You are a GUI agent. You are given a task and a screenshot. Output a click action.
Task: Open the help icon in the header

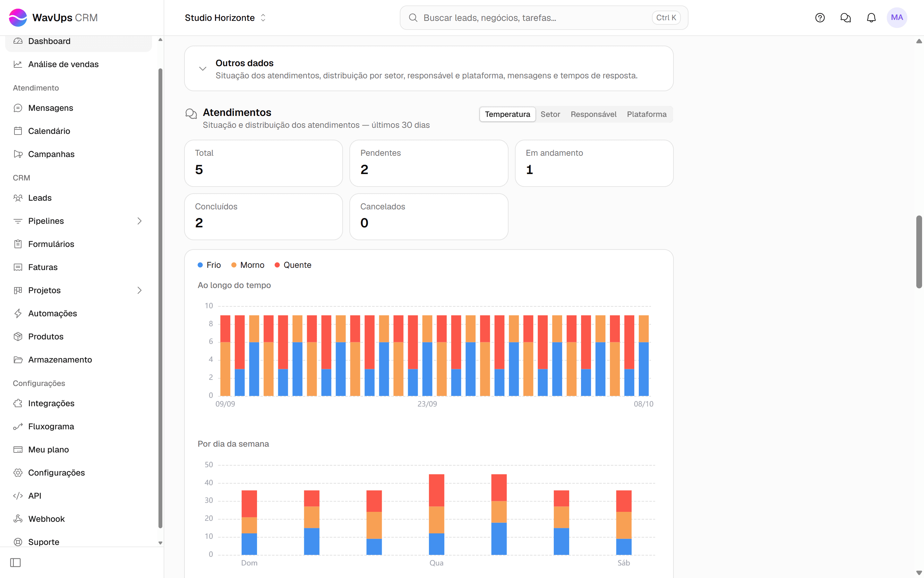(x=820, y=18)
